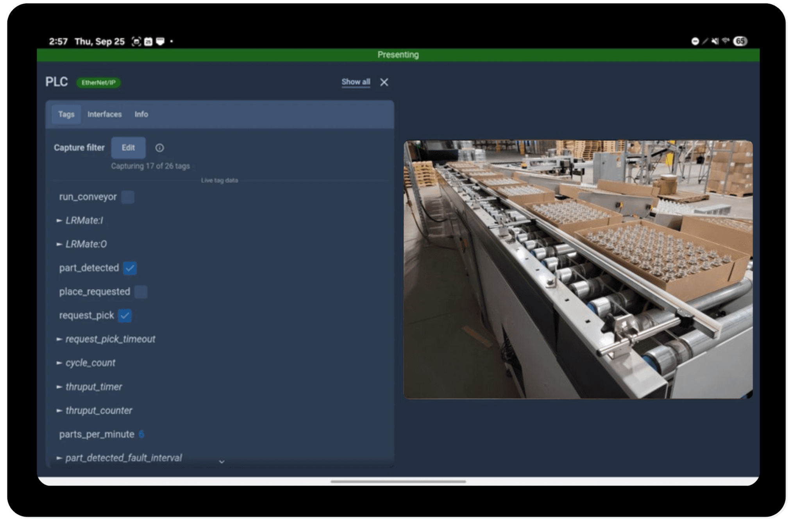Click the Show all link
The width and height of the screenshot is (790, 532).
[x=356, y=82]
